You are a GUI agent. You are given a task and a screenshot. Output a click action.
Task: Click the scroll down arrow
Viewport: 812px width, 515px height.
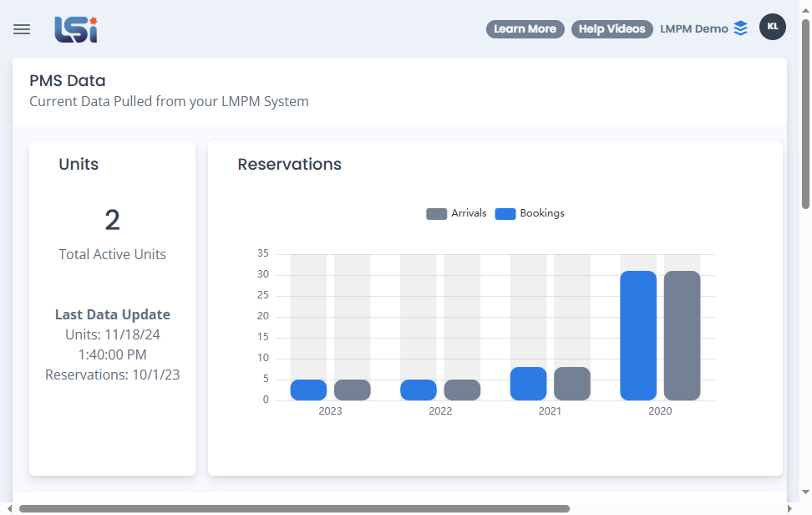pos(805,492)
